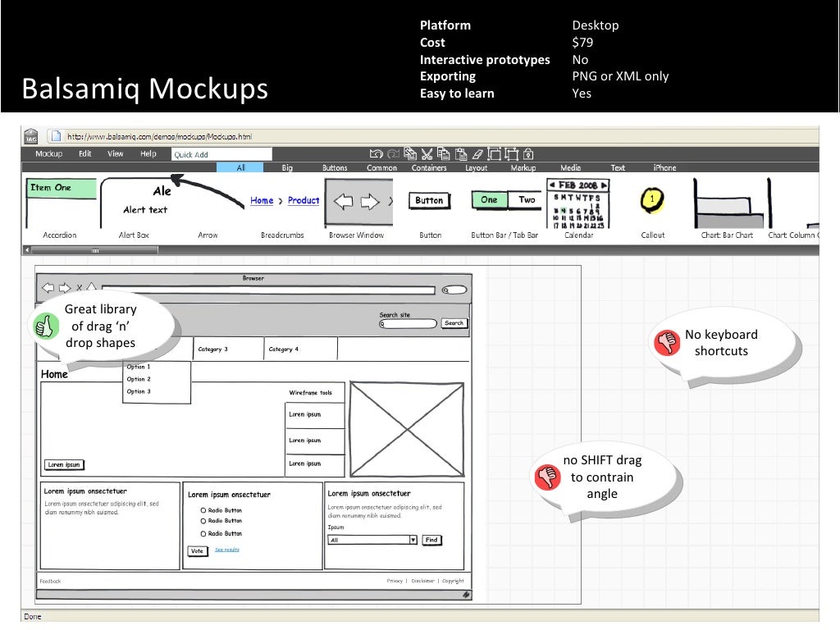Select the Callout shape in library
Image resolution: width=840 pixels, height=630 pixels.
click(652, 212)
